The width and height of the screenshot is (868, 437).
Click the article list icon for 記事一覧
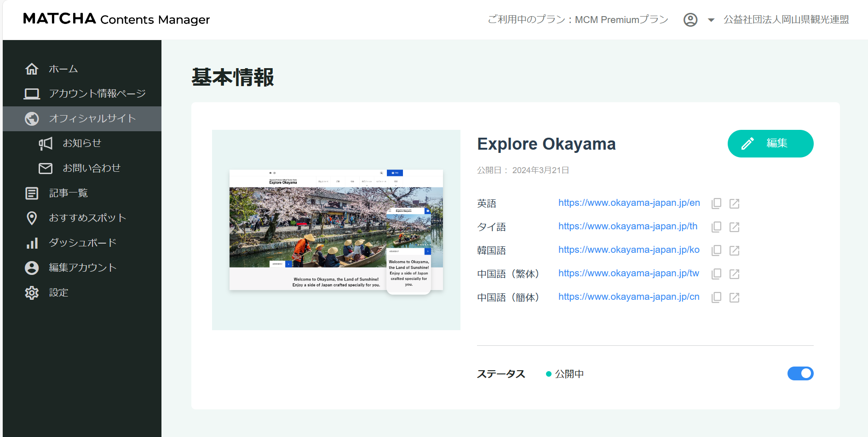(32, 193)
